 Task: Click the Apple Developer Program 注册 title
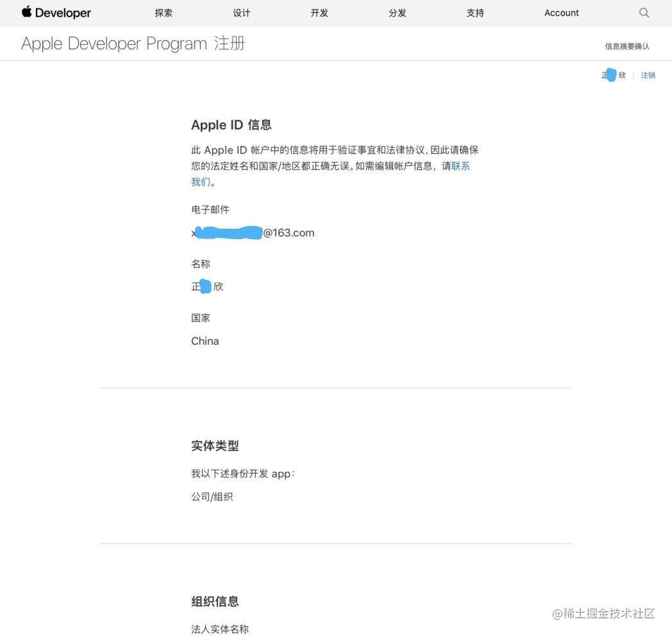133,44
